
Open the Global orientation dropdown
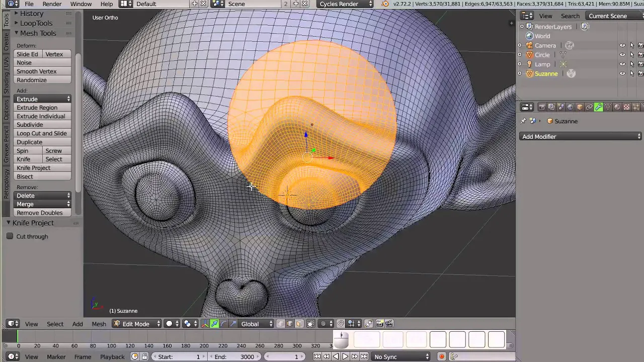(x=256, y=324)
